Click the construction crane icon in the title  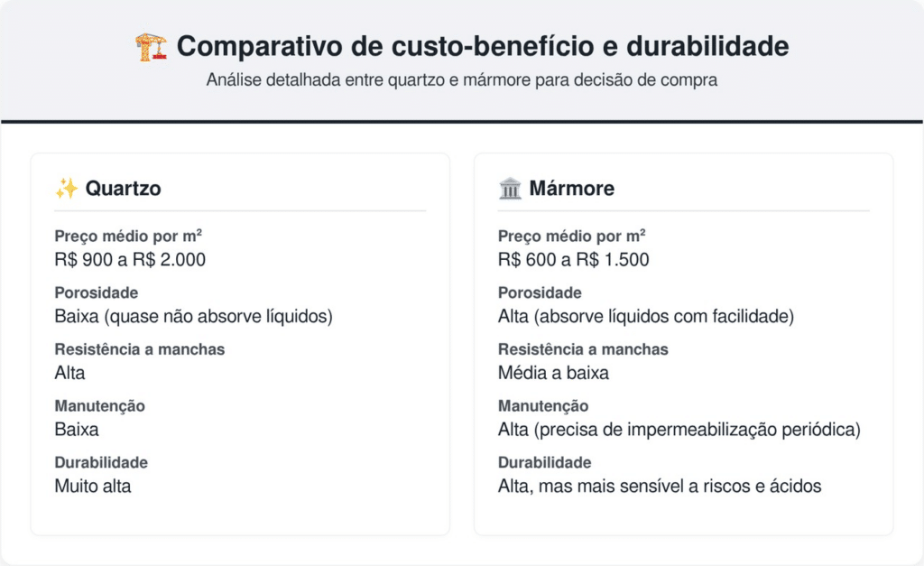coord(151,46)
